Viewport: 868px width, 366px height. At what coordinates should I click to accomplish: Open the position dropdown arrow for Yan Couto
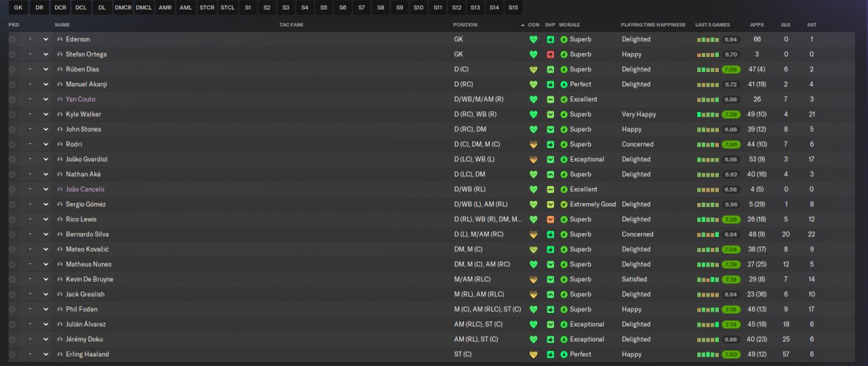pos(45,99)
